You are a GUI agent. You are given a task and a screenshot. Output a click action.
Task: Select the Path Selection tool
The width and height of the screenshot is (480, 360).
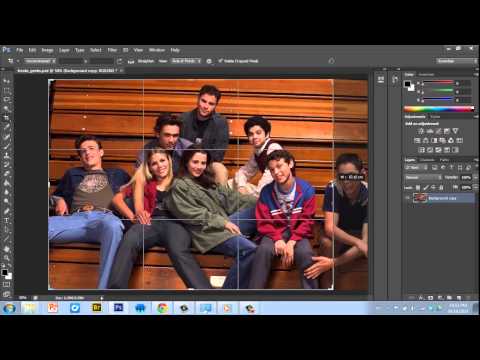coord(6,229)
